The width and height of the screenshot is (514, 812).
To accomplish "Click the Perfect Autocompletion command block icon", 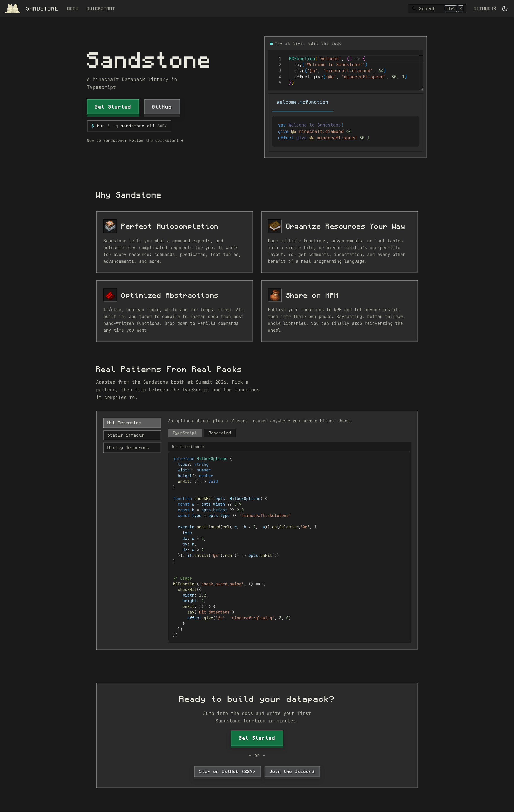I will pos(110,226).
